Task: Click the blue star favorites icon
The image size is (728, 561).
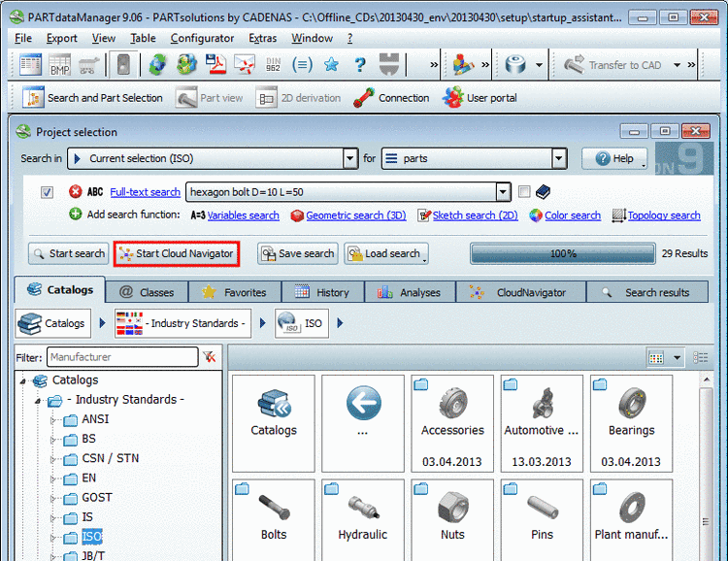Action: point(331,65)
